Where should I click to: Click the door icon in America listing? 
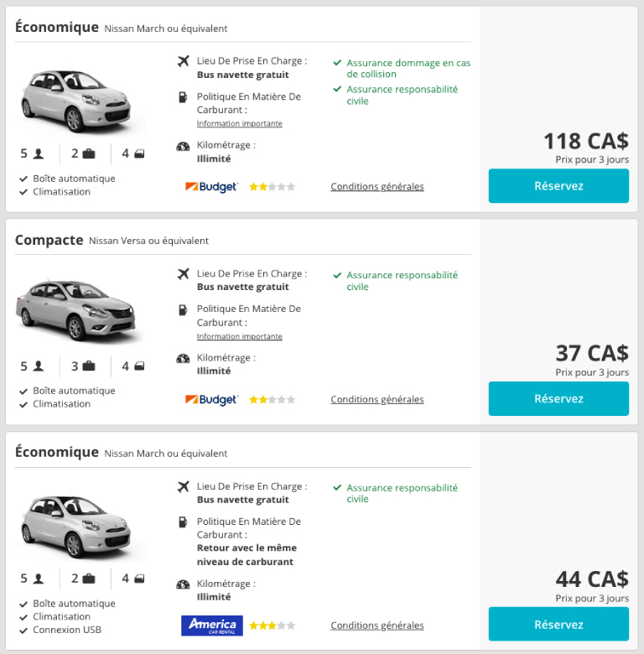pyautogui.click(x=139, y=579)
